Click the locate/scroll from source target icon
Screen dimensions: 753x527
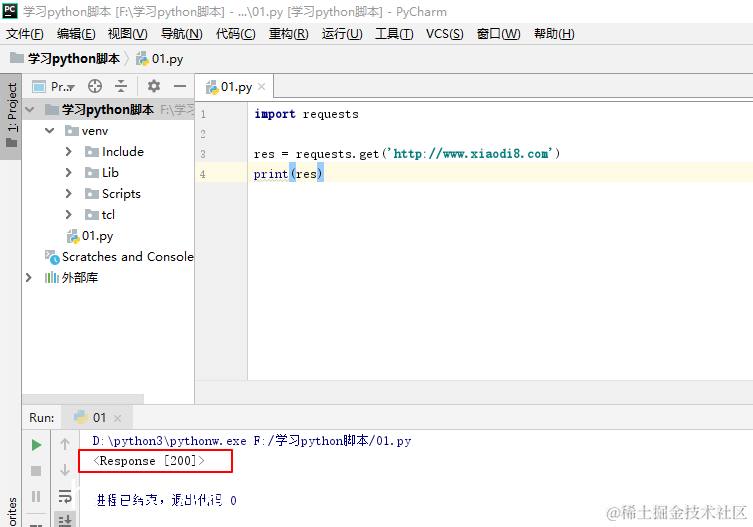[x=95, y=86]
